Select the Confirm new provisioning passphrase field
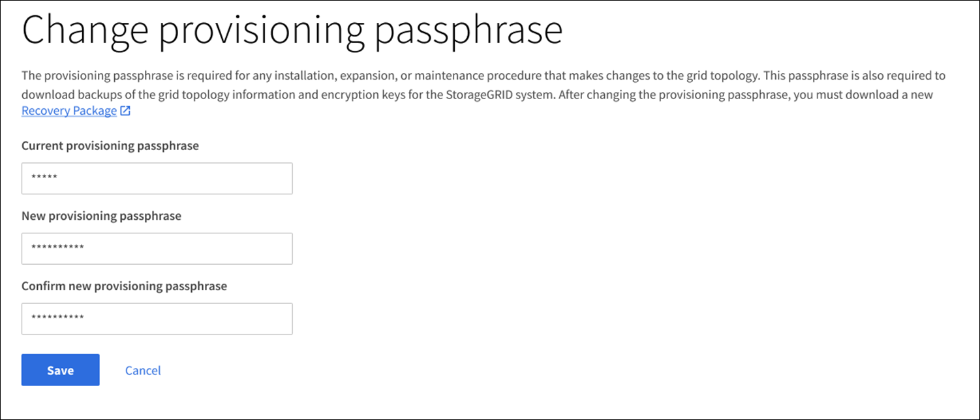Viewport: 980px width, 420px height. point(157,319)
